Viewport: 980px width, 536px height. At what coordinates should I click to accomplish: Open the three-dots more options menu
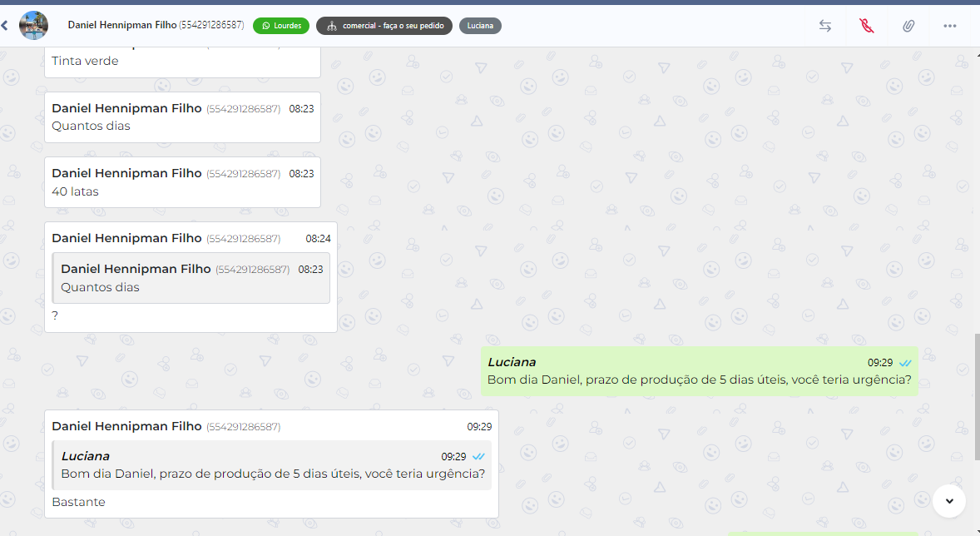pyautogui.click(x=950, y=26)
